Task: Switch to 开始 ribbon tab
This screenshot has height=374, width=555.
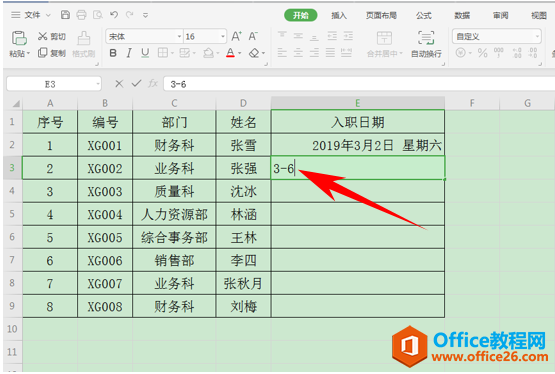Action: click(301, 15)
